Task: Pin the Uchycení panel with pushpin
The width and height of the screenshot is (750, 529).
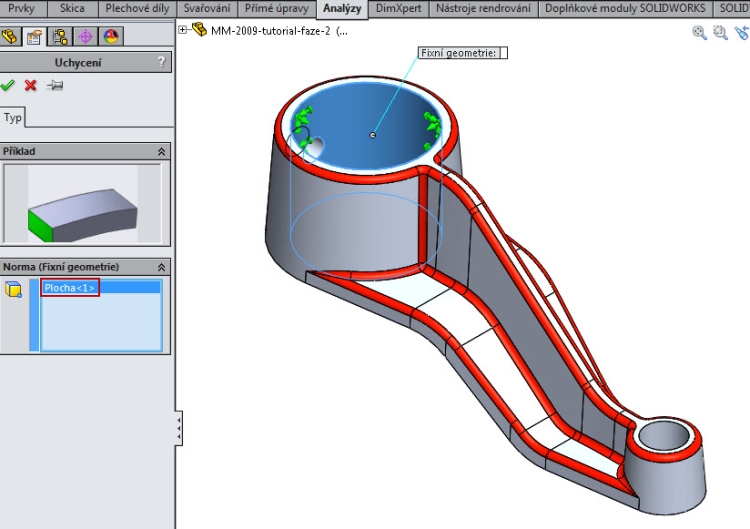Action: [x=55, y=85]
